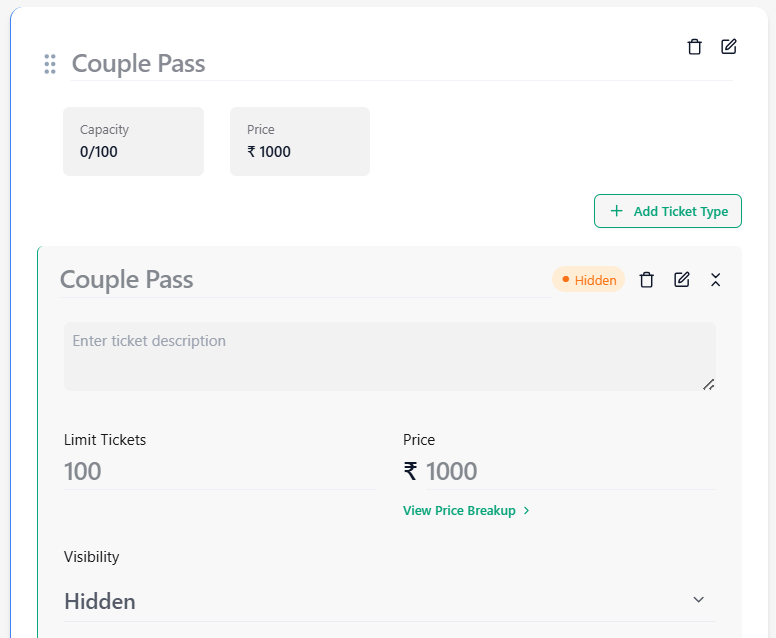Click the Price field showing 1000
The image size is (776, 638).
click(571, 471)
